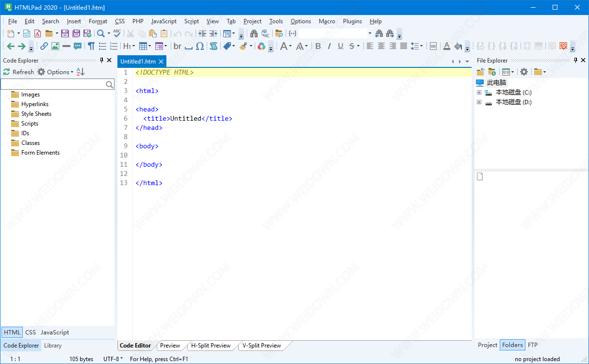Viewport: 589px width, 364px height.
Task: Click the Omega special character icon
Action: click(x=200, y=46)
